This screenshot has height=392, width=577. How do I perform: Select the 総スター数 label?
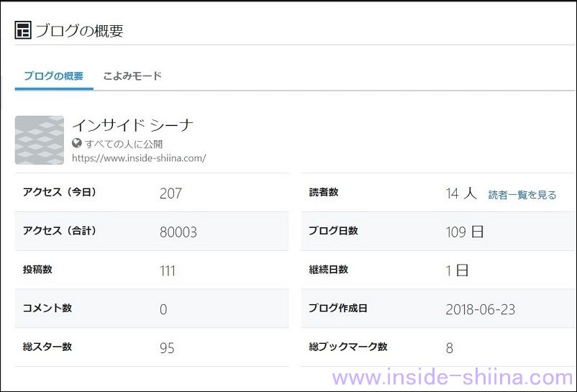[47, 347]
